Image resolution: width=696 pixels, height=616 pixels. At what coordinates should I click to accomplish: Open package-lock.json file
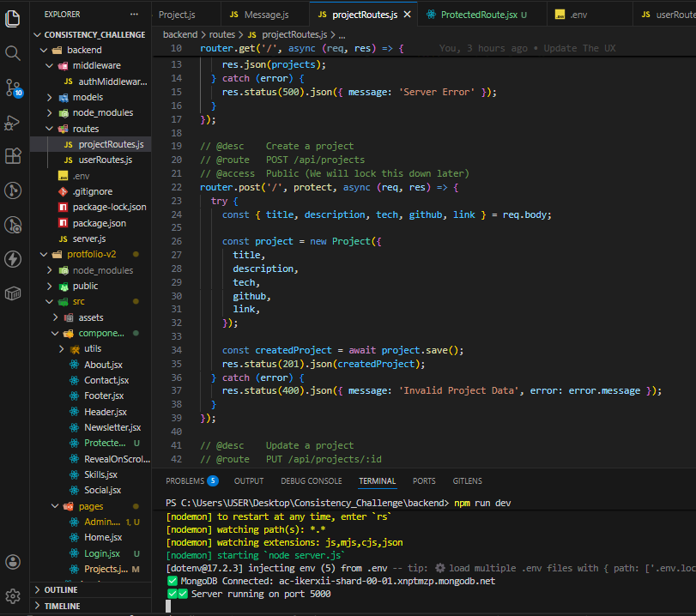tap(91, 207)
